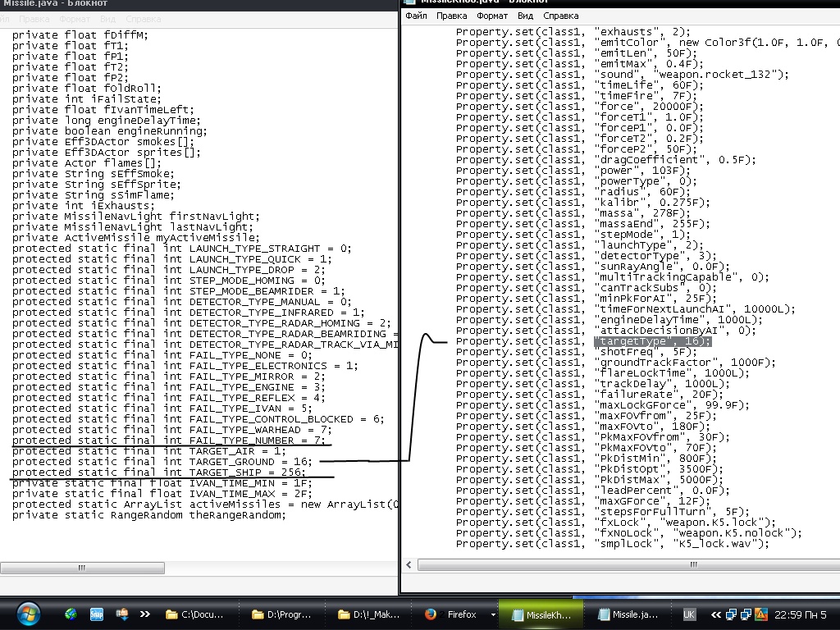Screen dimensions: 840x630
Task: Click the DETECTOR_TYPE_INFRARED = 1 line
Action: 188,313
